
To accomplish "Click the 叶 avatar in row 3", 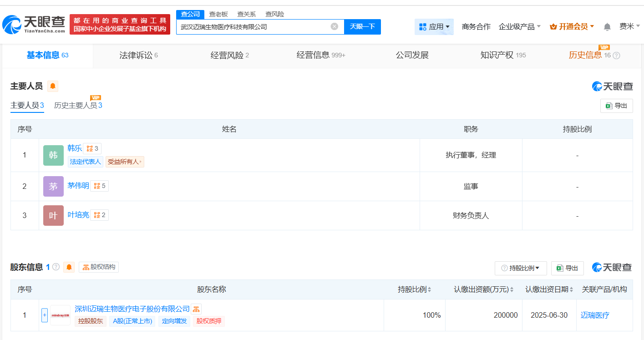I will 53,215.
